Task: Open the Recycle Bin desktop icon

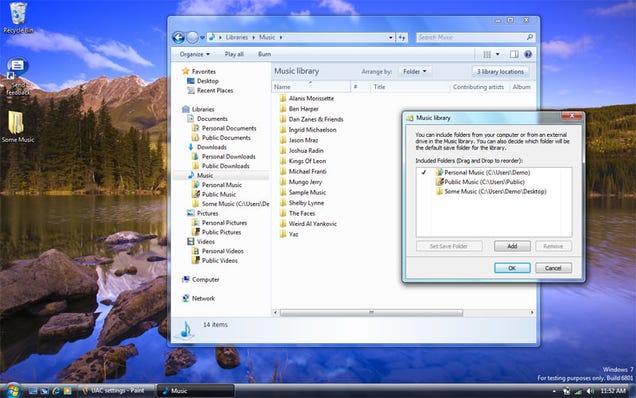Action: tap(18, 18)
